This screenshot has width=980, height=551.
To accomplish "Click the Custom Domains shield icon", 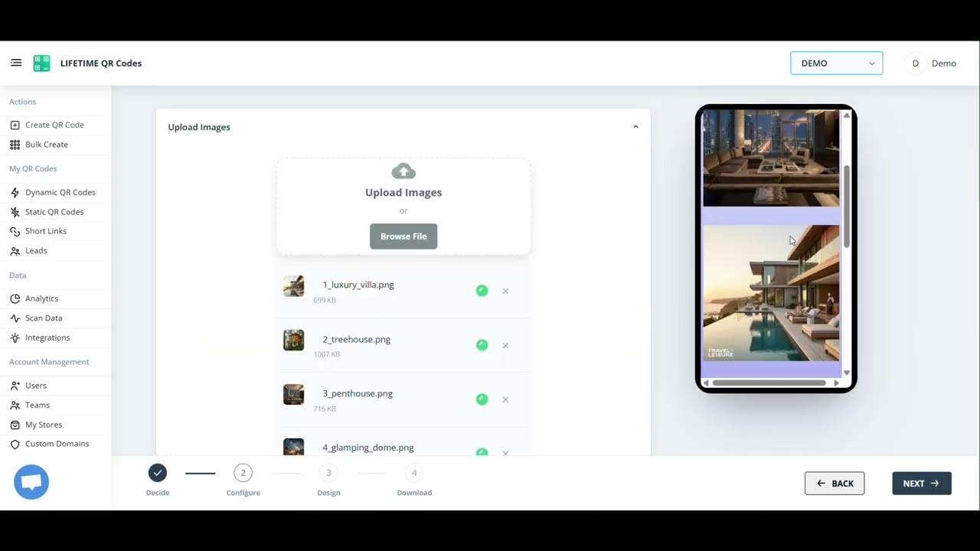I will (x=15, y=444).
